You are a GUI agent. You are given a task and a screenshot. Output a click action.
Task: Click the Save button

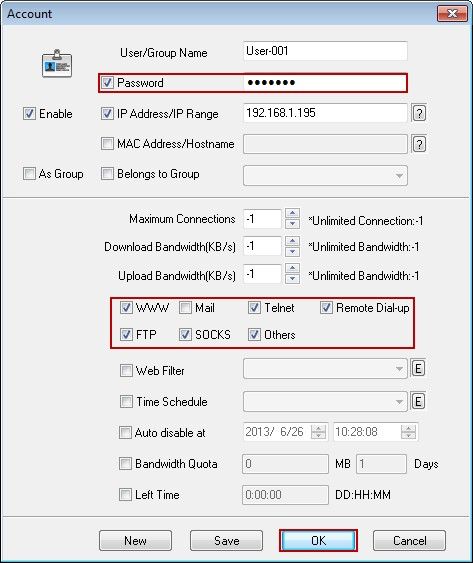click(x=226, y=540)
